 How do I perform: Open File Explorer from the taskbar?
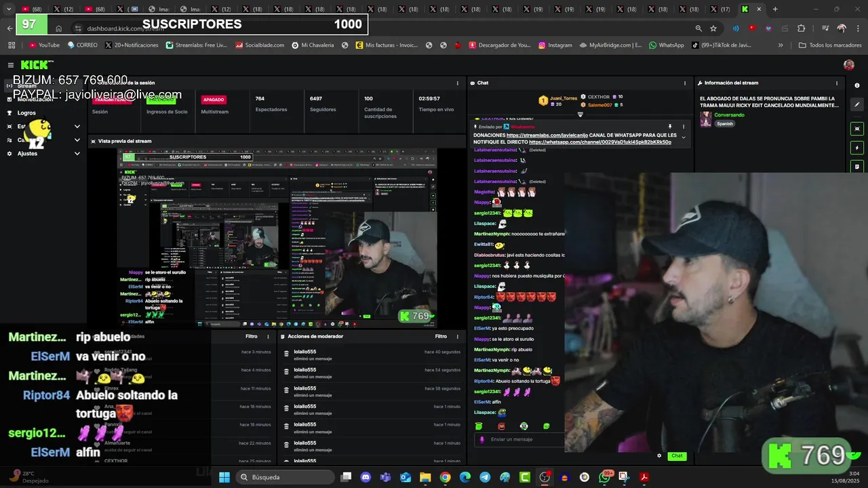click(425, 477)
